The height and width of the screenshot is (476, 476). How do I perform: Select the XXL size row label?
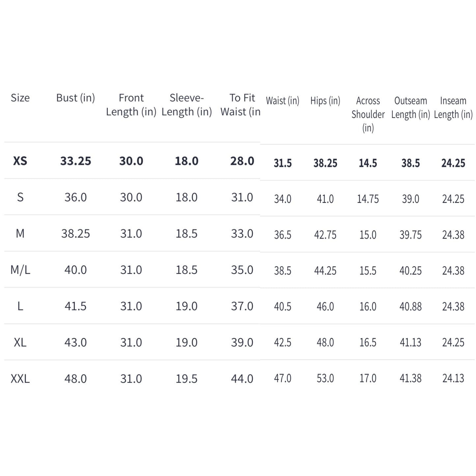pos(20,378)
